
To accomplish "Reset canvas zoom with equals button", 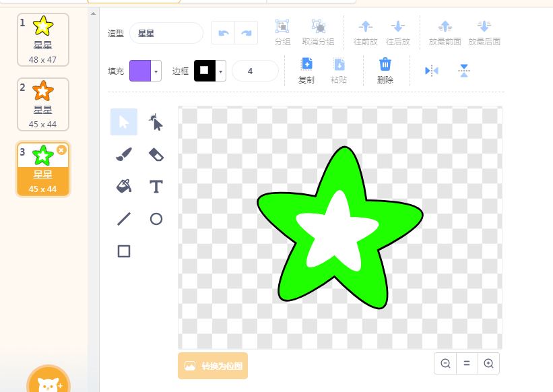I will pos(467,363).
